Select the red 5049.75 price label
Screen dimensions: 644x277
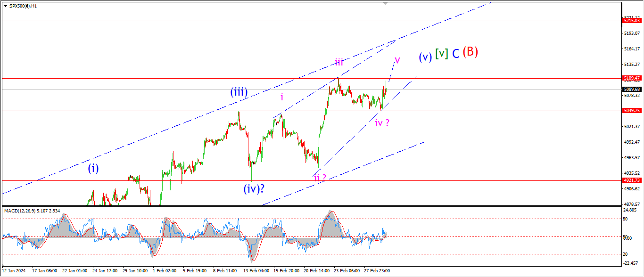[x=631, y=111]
